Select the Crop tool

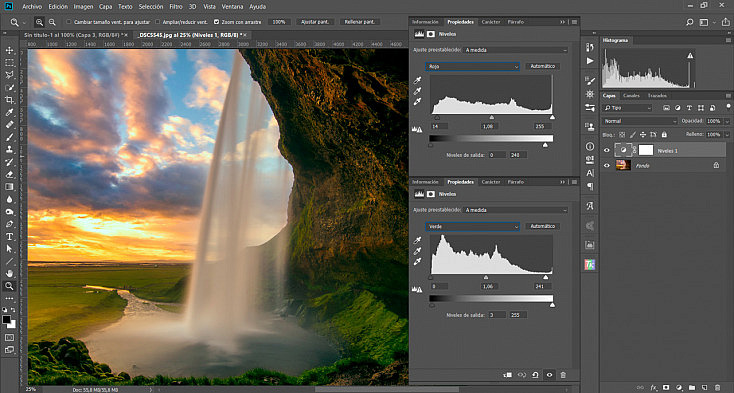point(9,100)
